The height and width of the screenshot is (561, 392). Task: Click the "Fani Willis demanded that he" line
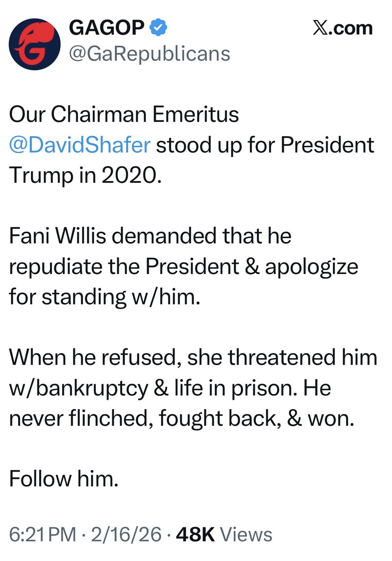point(150,236)
